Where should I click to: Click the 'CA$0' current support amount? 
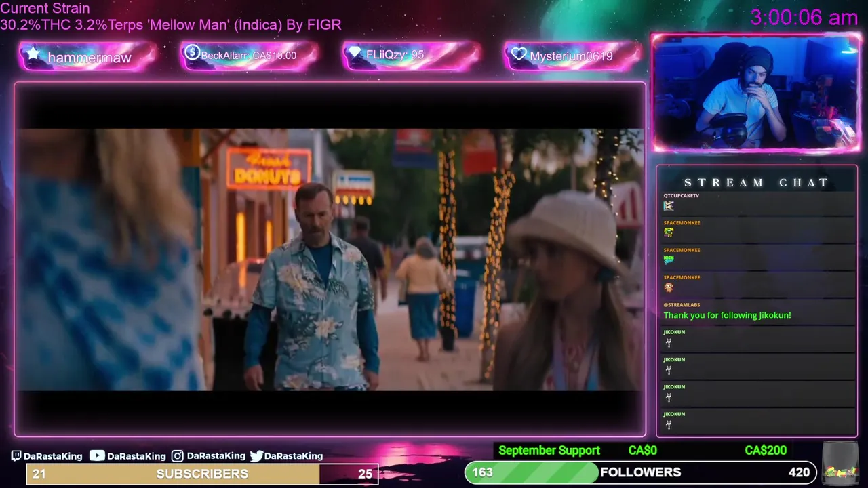point(642,451)
